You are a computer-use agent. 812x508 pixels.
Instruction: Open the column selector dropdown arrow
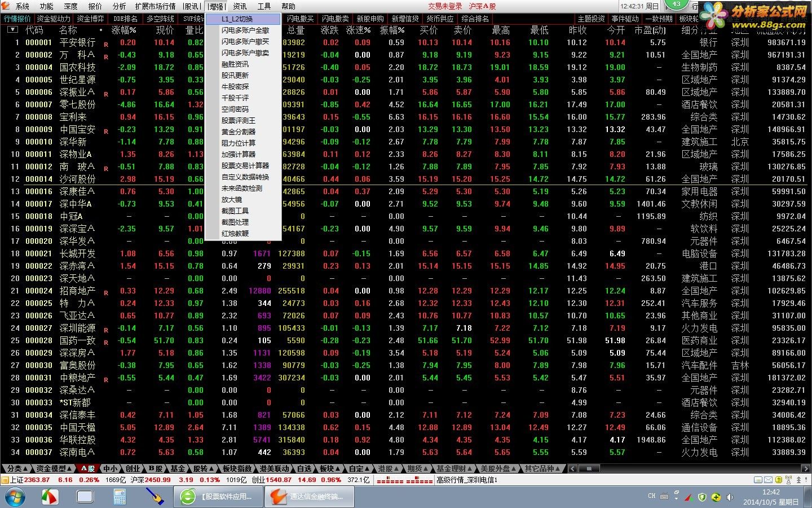coord(12,29)
